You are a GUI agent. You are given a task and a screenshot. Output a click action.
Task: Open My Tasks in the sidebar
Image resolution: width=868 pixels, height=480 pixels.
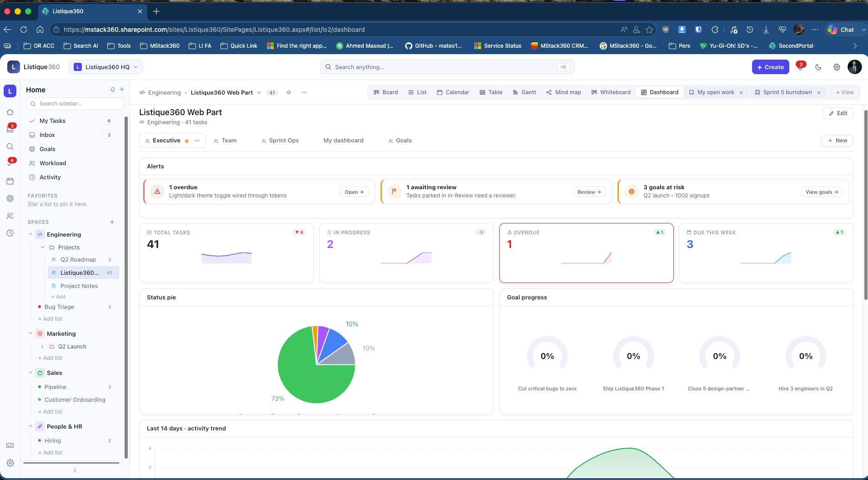point(72,121)
